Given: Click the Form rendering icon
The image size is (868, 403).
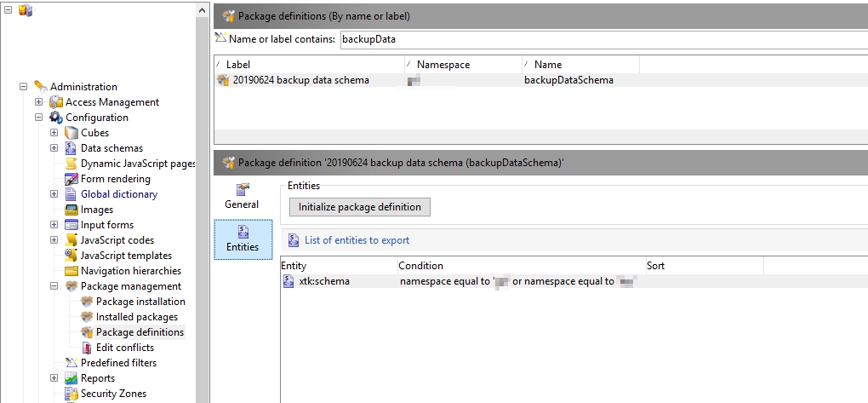Looking at the screenshot, I should pos(71,179).
